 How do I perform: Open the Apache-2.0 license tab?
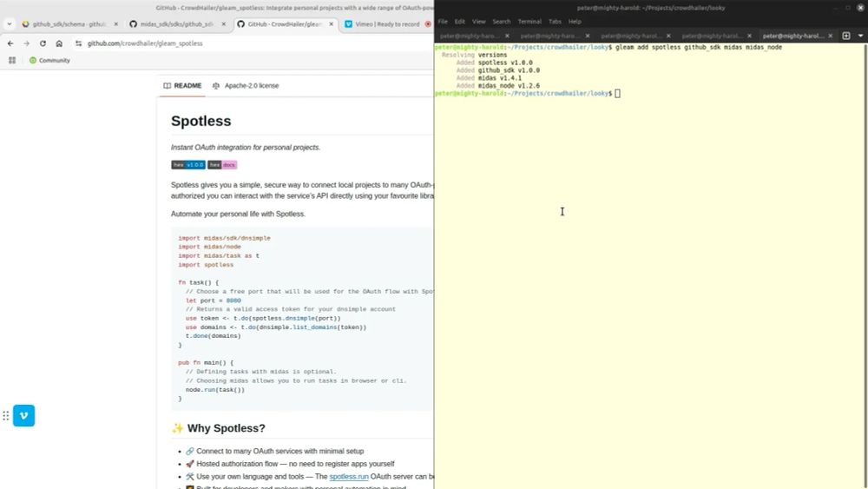246,86
